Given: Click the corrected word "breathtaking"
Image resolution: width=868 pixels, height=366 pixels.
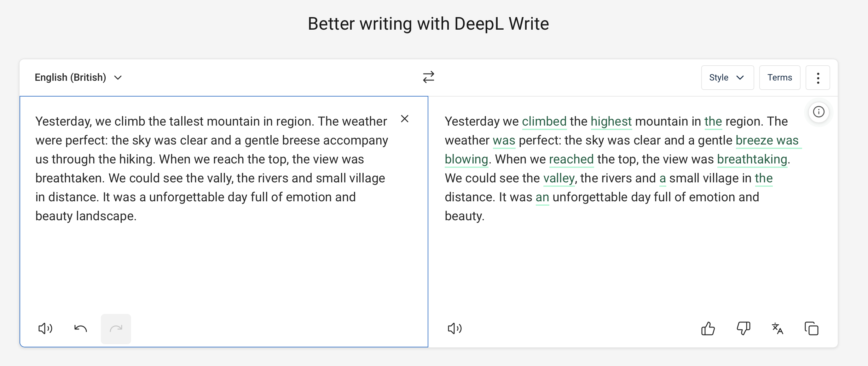Looking at the screenshot, I should tap(752, 159).
